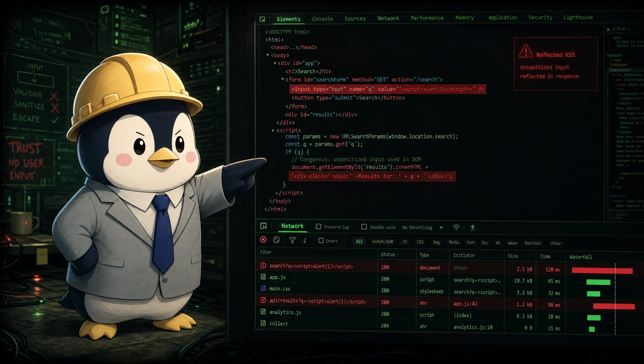Sort requests by the Time column header

[x=545, y=256]
